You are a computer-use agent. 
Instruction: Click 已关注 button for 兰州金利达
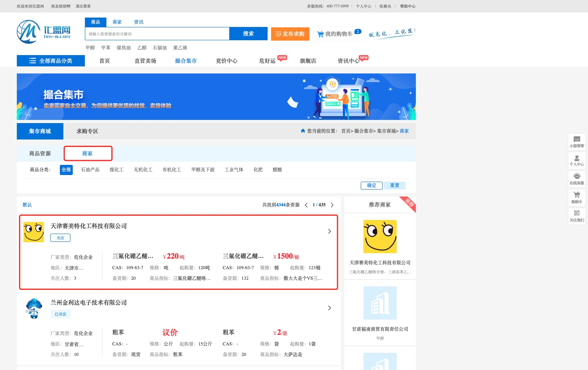coord(60,314)
